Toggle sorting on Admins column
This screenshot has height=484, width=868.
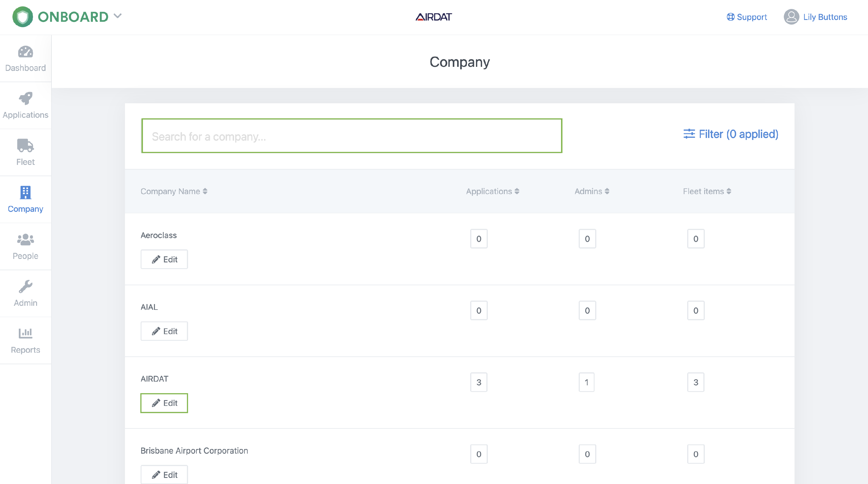pos(607,191)
